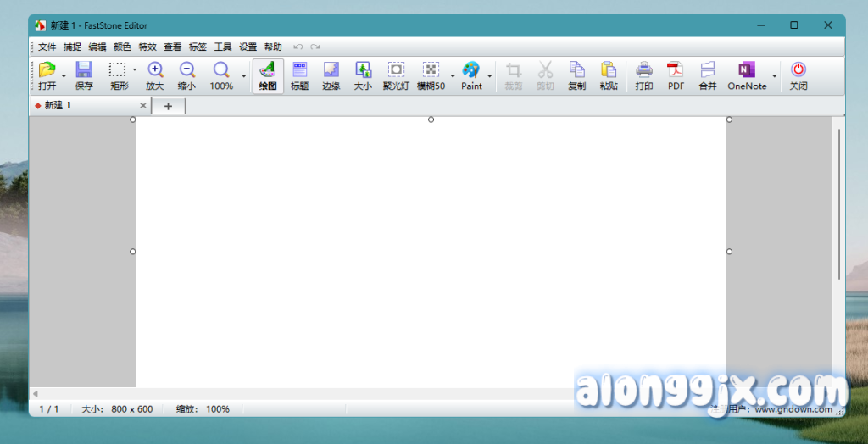Toggle the 绘图 (Draw) tool button
This screenshot has width=868, height=444.
(268, 75)
